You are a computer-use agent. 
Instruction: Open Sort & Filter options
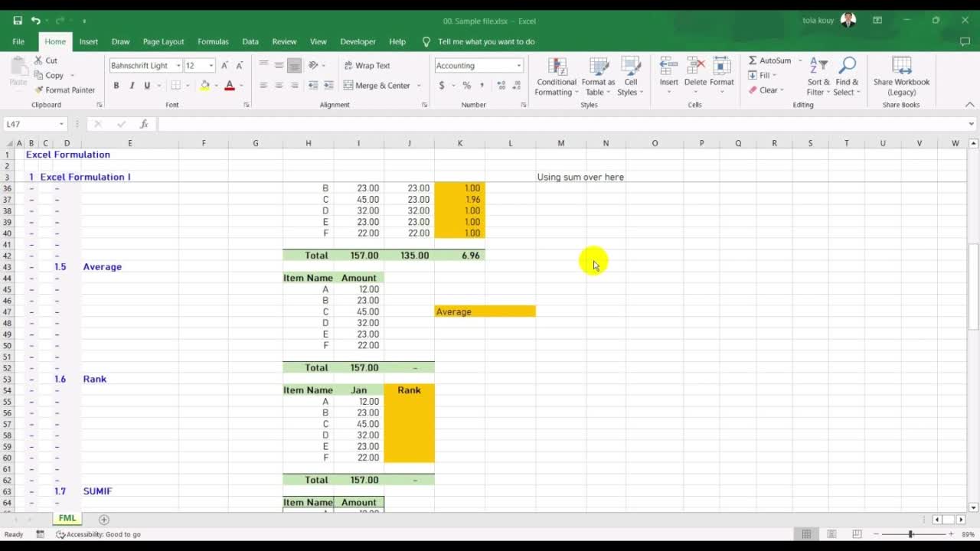pos(818,74)
